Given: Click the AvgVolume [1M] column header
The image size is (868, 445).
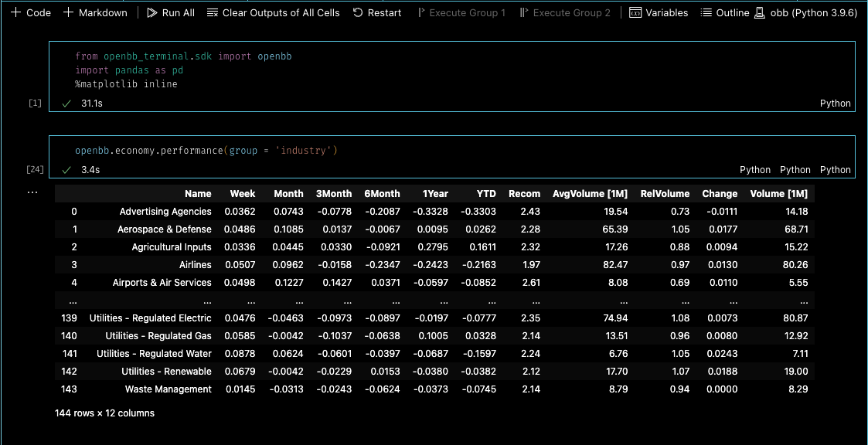Looking at the screenshot, I should (590, 194).
